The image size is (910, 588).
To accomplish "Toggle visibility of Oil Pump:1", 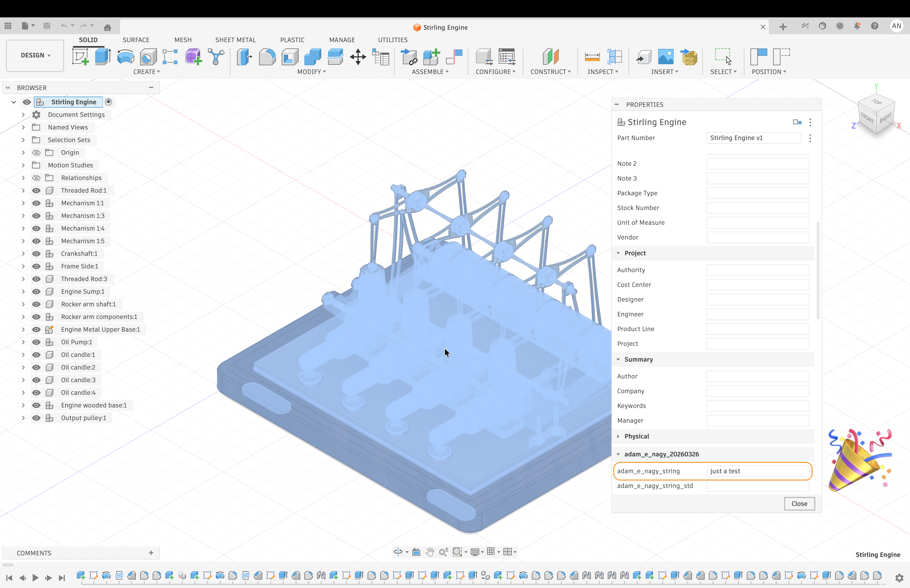I will [36, 342].
